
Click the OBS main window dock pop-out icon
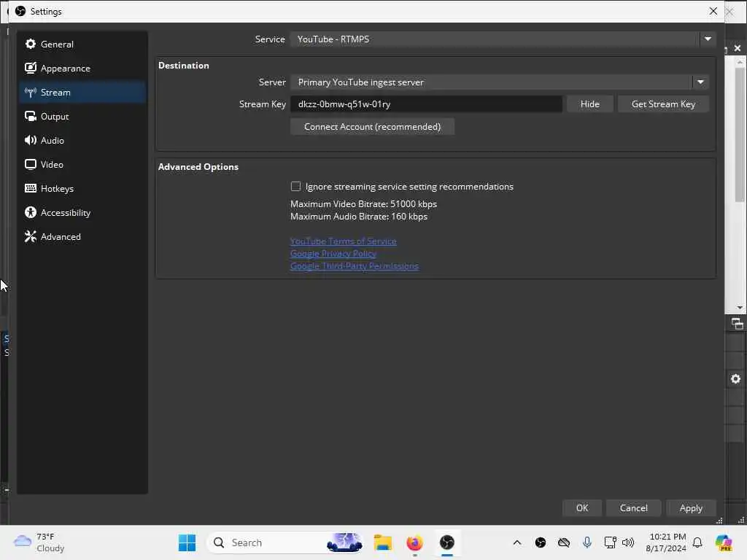737,324
